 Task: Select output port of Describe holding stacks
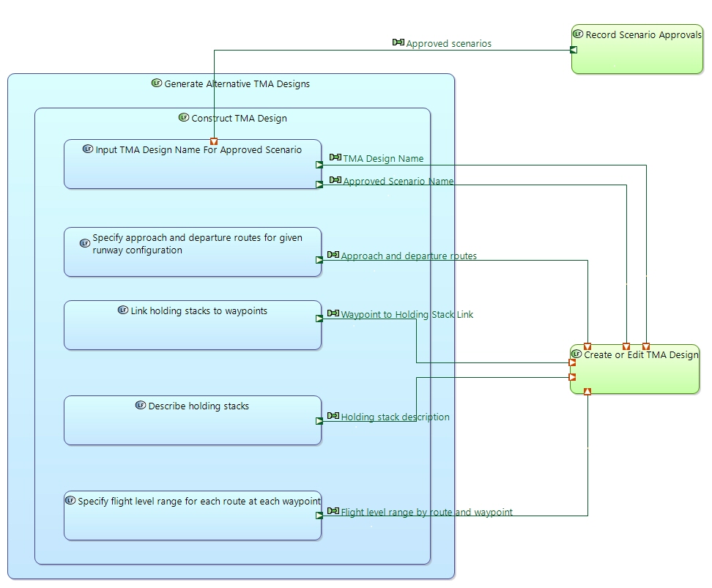(x=319, y=421)
